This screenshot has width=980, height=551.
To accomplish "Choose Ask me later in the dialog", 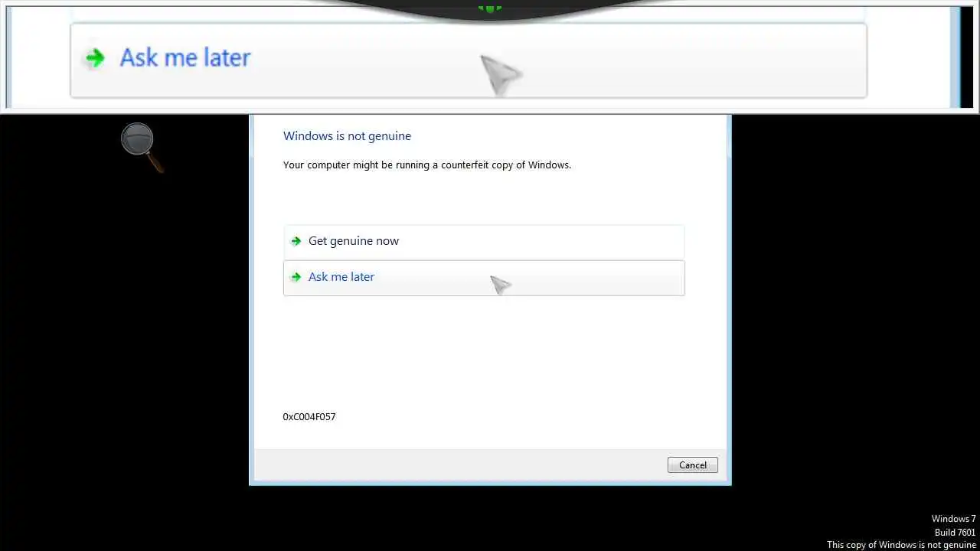I will click(x=484, y=278).
